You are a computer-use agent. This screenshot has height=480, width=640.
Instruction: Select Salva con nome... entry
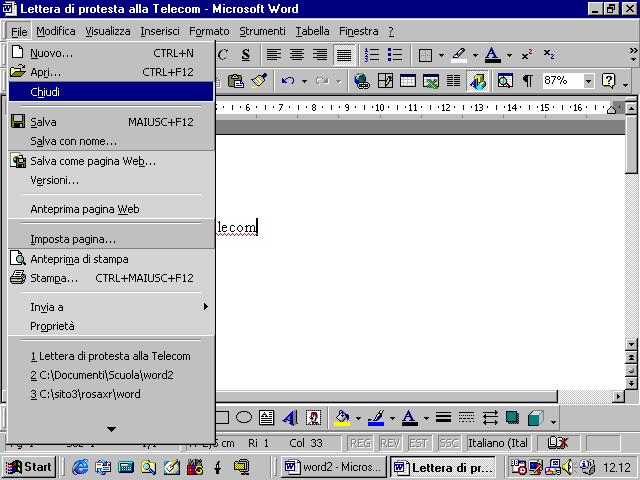pos(111,141)
